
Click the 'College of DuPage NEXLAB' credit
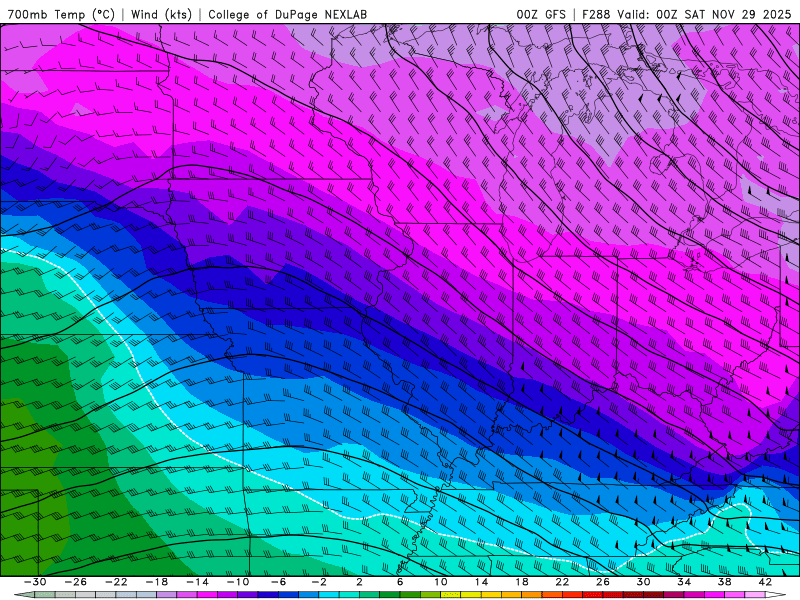287,14
